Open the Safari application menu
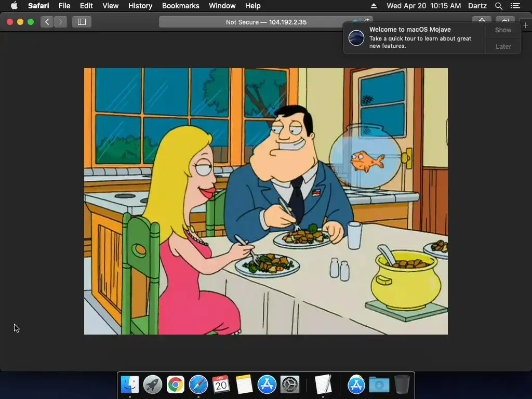 click(38, 6)
